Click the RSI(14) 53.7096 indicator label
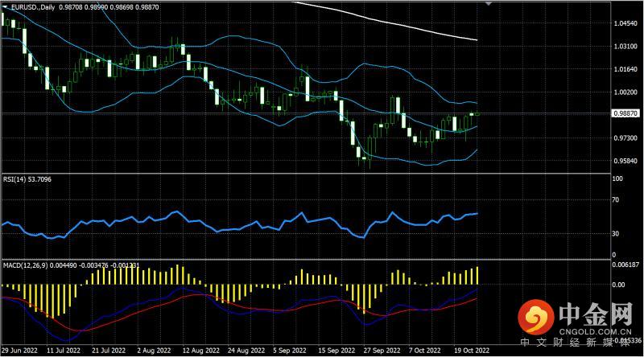644x357 pixels. coord(27,179)
